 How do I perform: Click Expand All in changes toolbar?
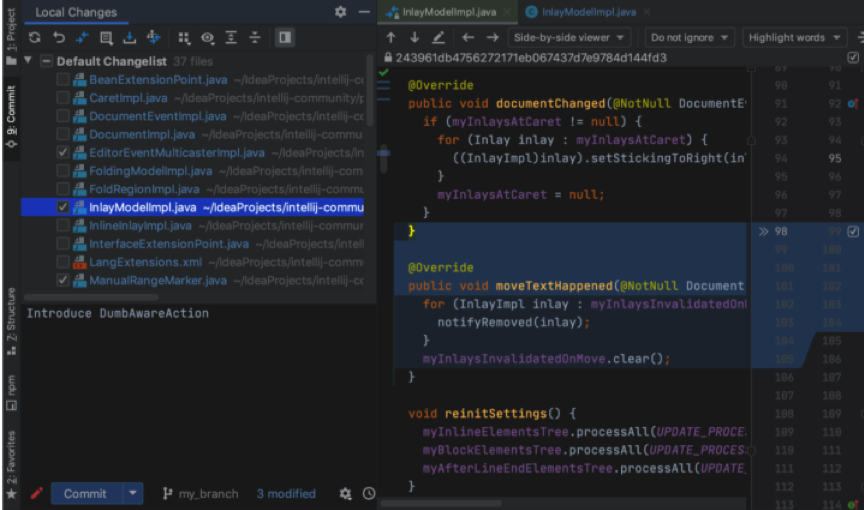click(x=231, y=37)
